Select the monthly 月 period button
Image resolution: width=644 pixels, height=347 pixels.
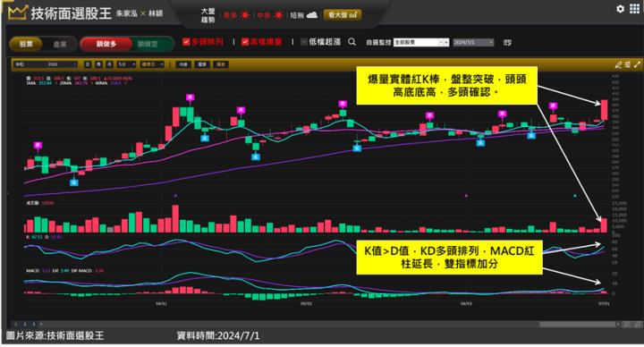(x=110, y=64)
